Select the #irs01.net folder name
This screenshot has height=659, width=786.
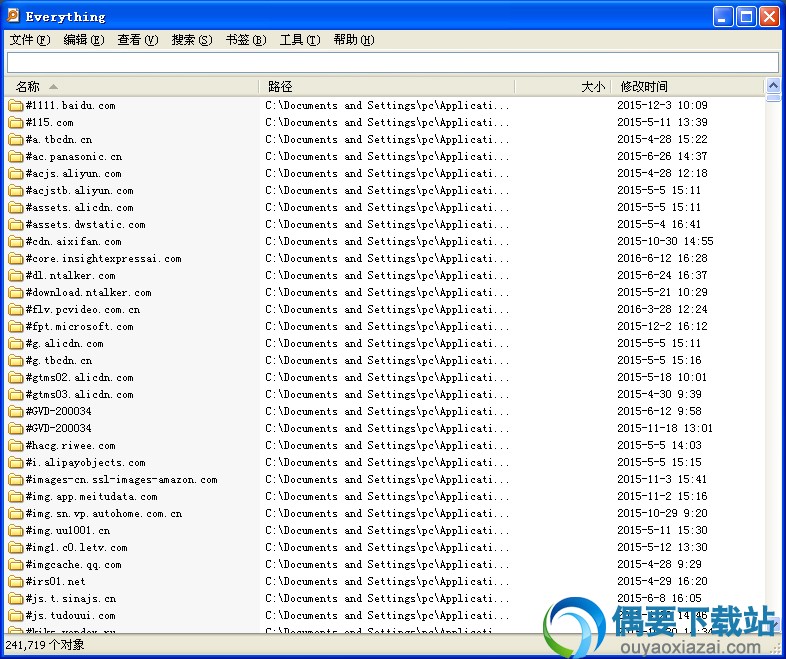coord(55,582)
